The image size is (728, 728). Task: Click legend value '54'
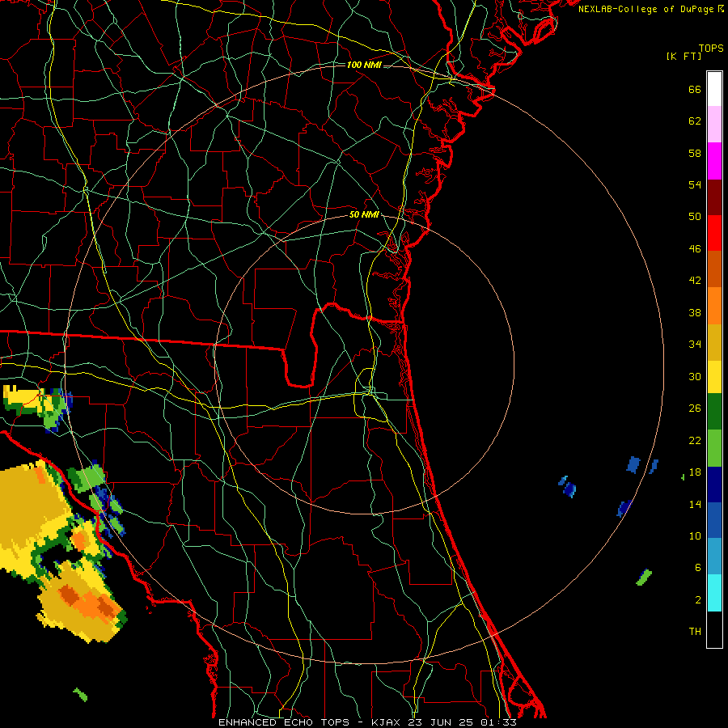(x=695, y=184)
